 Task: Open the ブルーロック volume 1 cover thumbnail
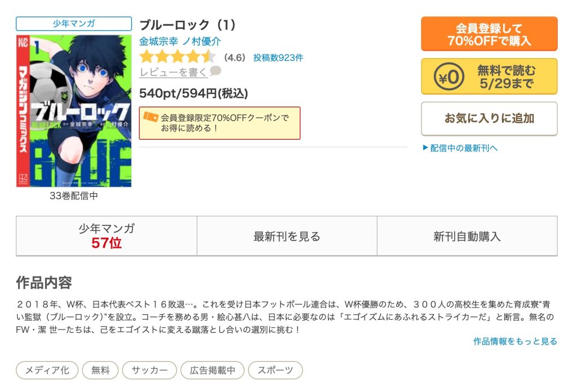pos(74,111)
